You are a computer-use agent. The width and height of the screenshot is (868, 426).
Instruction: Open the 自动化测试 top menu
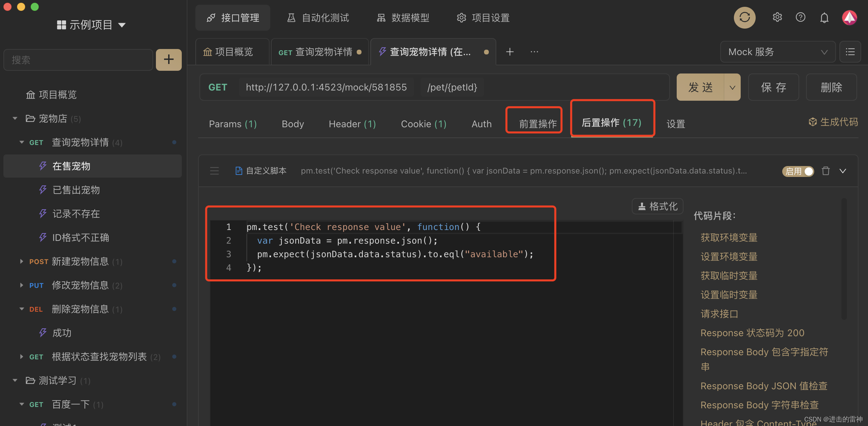[319, 18]
